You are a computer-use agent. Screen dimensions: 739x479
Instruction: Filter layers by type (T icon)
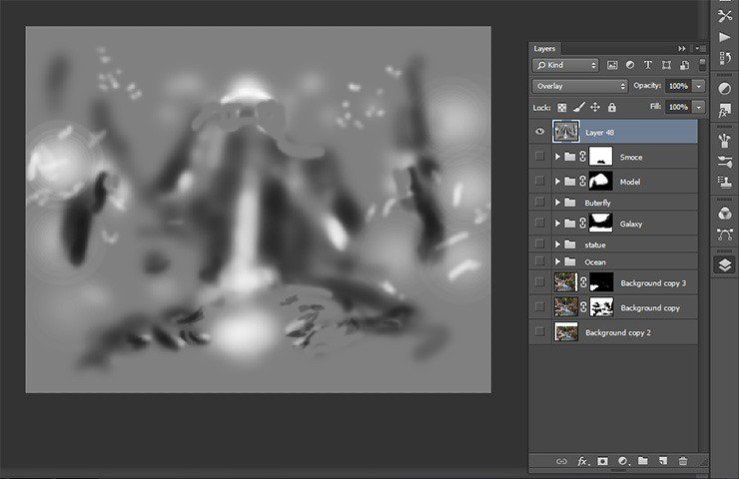coord(647,65)
